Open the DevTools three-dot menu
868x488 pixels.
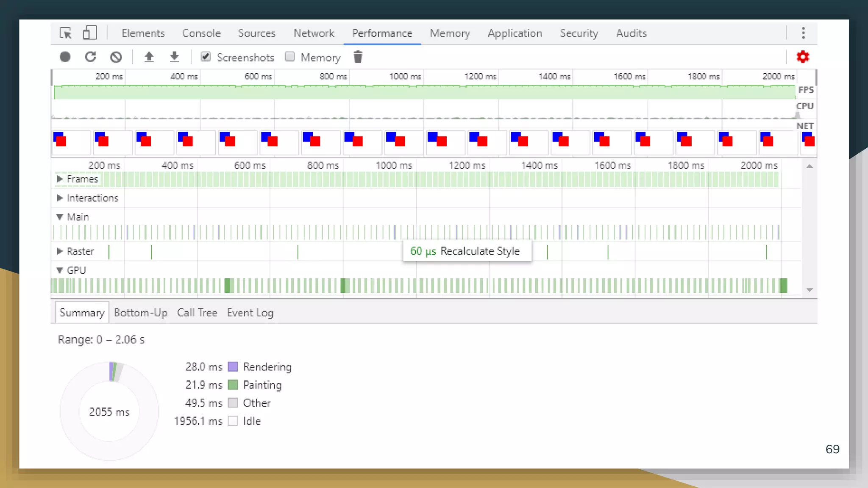tap(803, 33)
